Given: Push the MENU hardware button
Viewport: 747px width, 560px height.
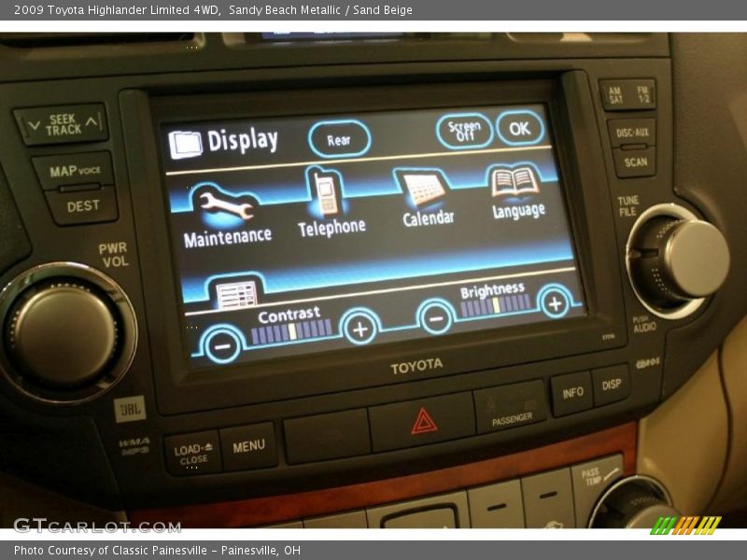Looking at the screenshot, I should click(248, 446).
